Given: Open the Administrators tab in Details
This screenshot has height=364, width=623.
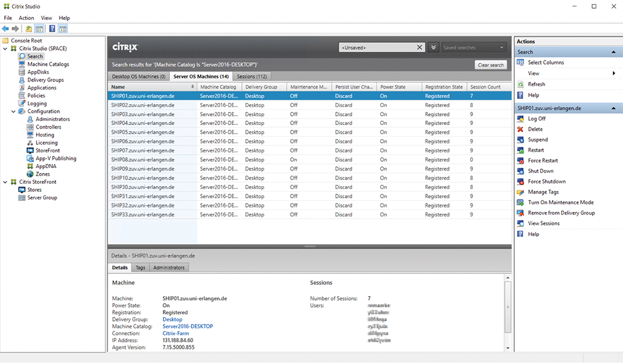Looking at the screenshot, I should click(x=169, y=267).
